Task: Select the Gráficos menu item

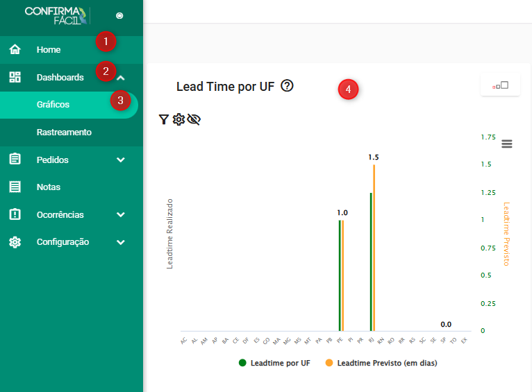Action: coord(53,105)
